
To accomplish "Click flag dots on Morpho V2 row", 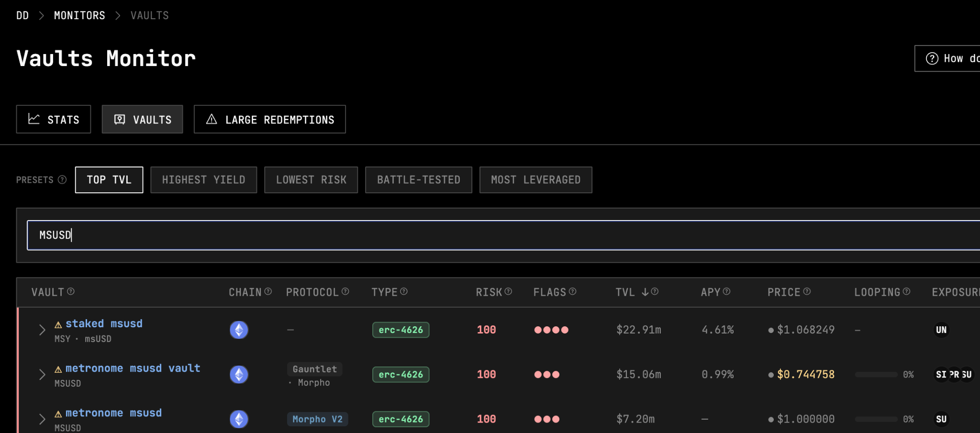I will (x=547, y=419).
